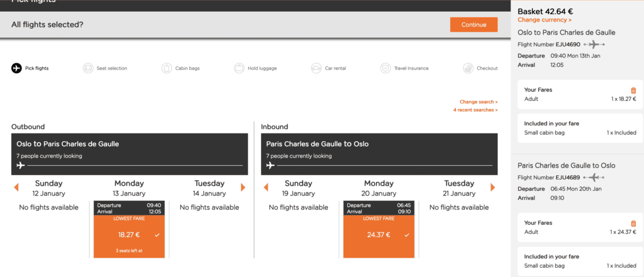The height and width of the screenshot is (277, 644).
Task: Click the Travel insurance shield icon
Action: pos(385,68)
